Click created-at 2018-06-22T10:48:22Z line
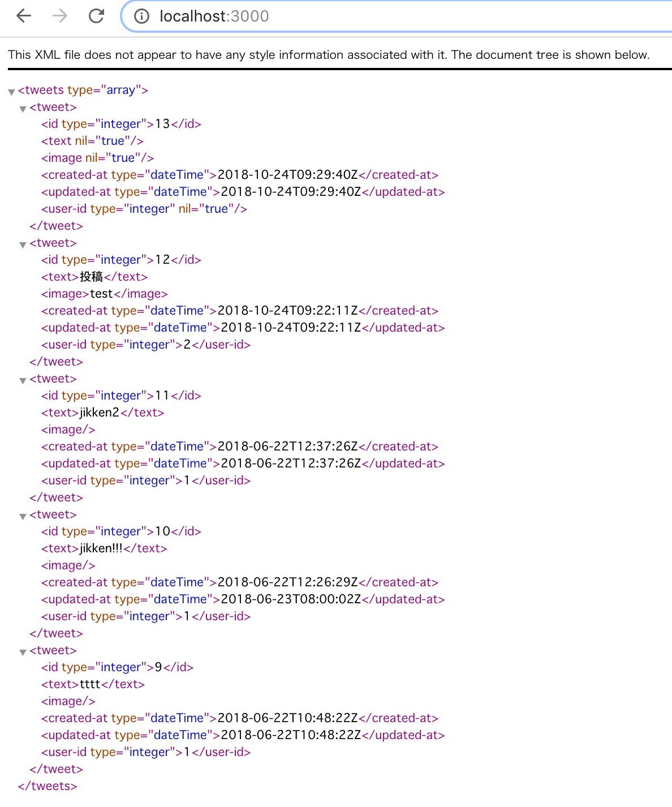Viewport: 672px width, 807px height. tap(240, 718)
